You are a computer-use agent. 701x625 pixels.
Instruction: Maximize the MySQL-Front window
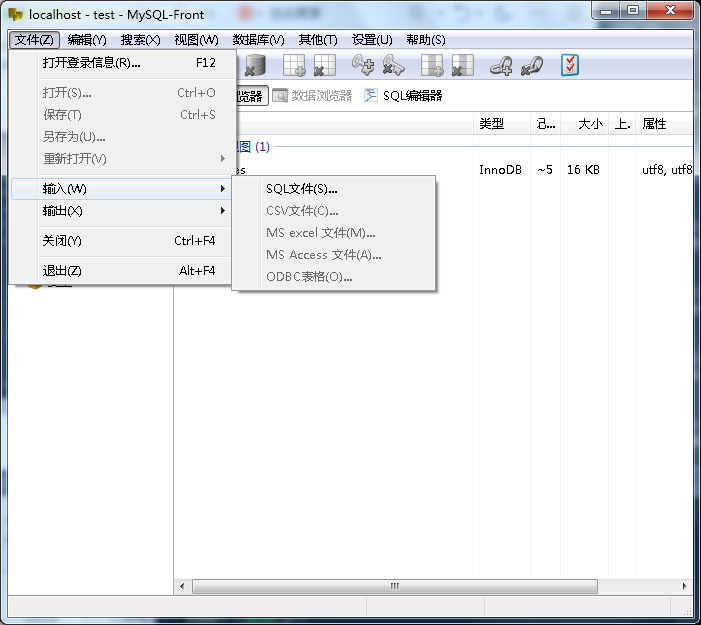pyautogui.click(x=633, y=11)
